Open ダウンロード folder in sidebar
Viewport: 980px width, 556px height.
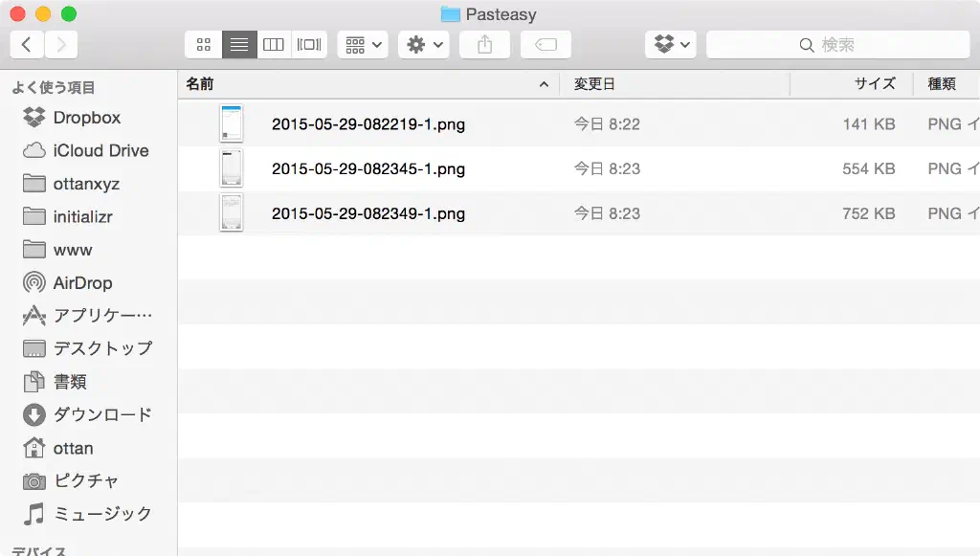pyautogui.click(x=102, y=414)
